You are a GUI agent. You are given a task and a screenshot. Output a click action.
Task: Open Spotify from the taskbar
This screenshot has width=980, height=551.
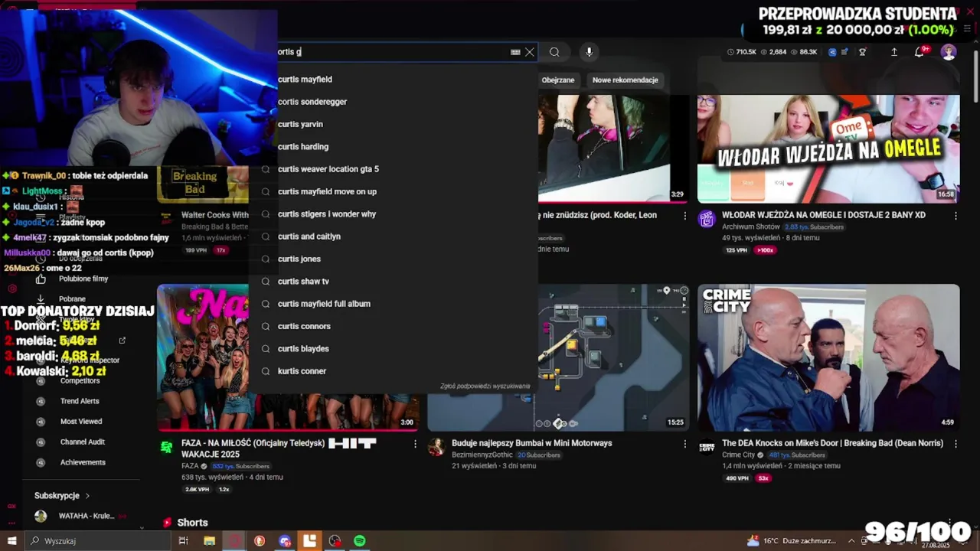pyautogui.click(x=360, y=541)
